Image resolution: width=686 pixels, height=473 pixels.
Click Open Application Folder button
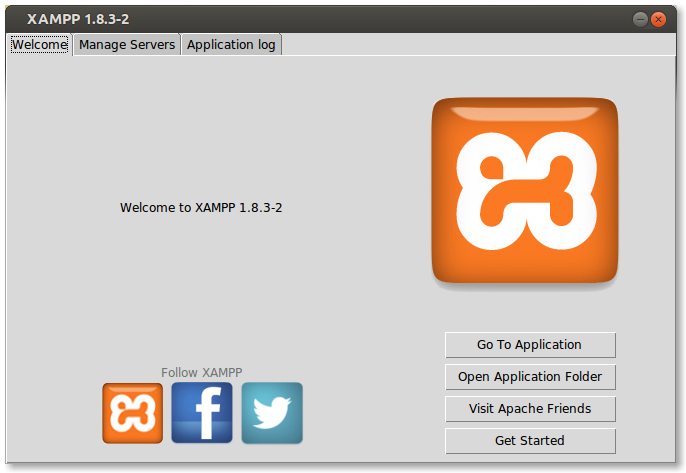coord(530,377)
